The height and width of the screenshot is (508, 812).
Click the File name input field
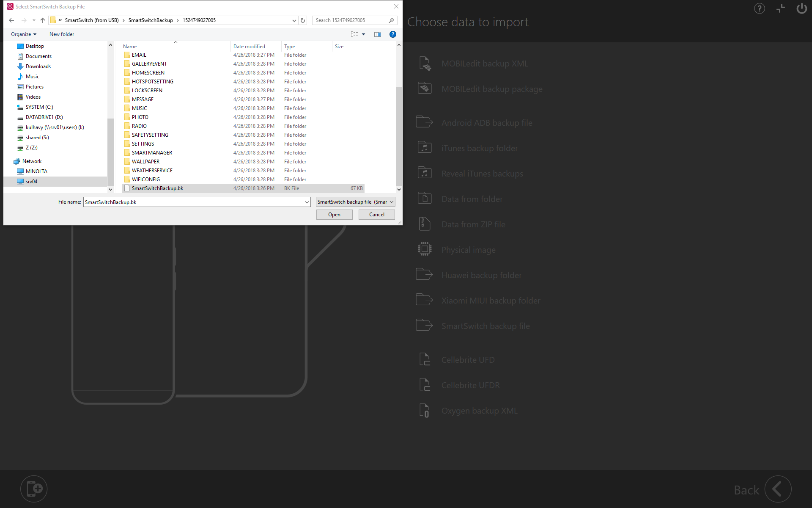[194, 202]
